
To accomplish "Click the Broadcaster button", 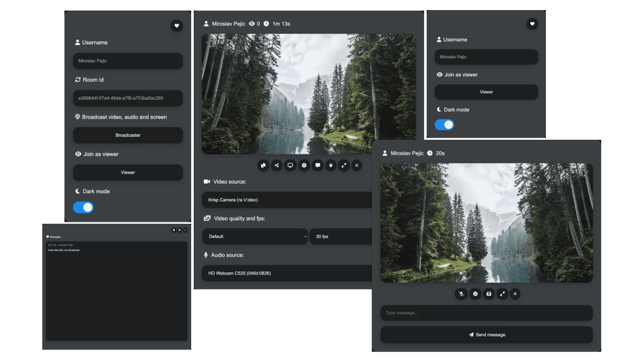I will click(x=128, y=135).
